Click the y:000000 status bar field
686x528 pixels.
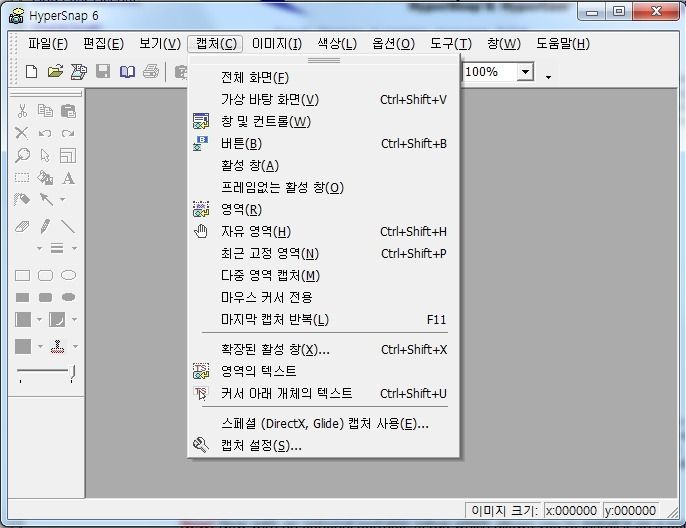(630, 511)
